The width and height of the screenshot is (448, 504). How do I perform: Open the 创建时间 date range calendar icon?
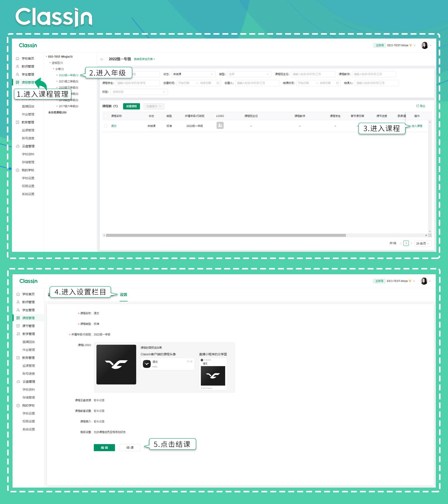pos(218,83)
